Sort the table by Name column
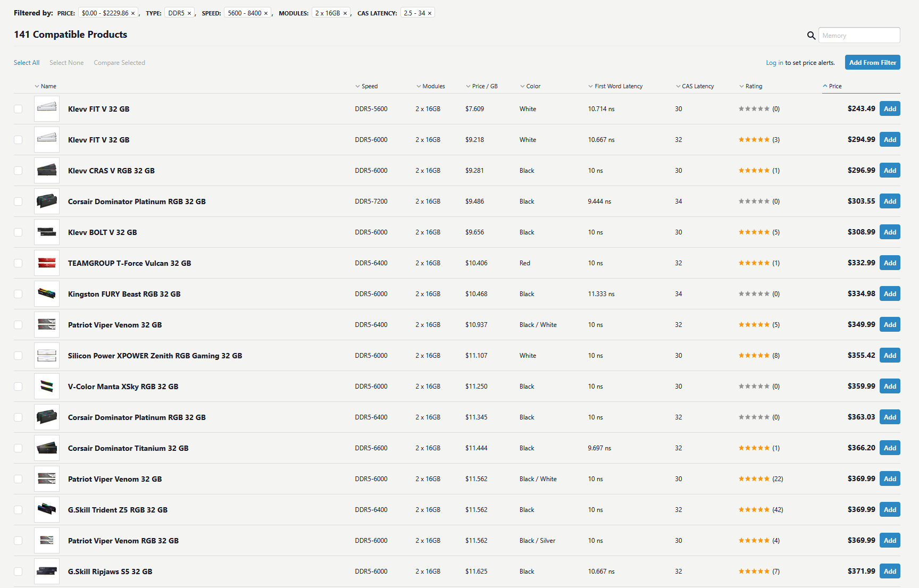 click(x=45, y=86)
